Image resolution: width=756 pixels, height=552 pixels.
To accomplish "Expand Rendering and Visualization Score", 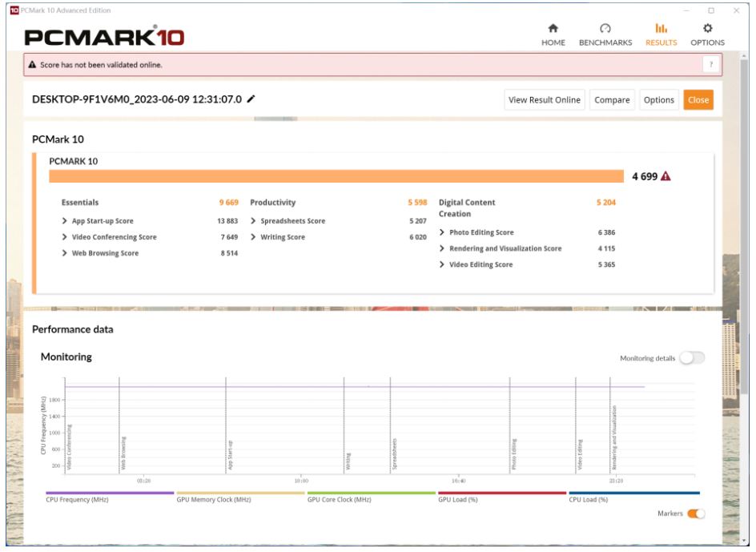I will tap(442, 248).
